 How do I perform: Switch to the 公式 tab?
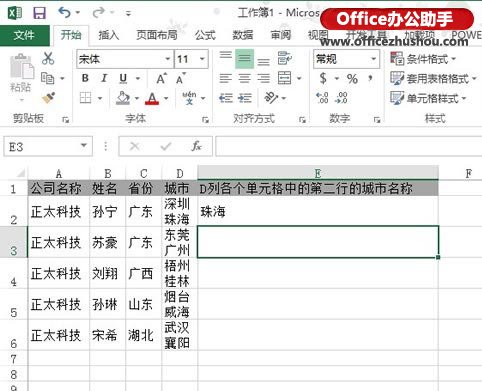coord(205,35)
